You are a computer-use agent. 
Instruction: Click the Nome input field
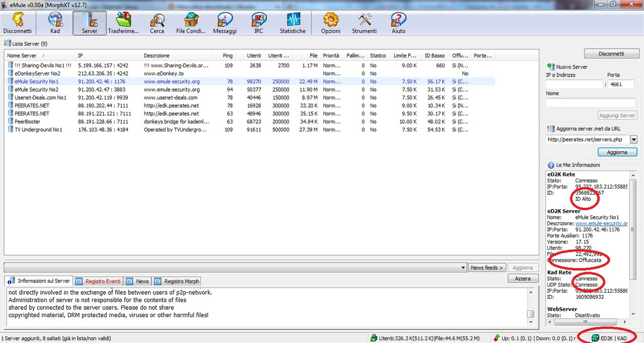tap(592, 103)
